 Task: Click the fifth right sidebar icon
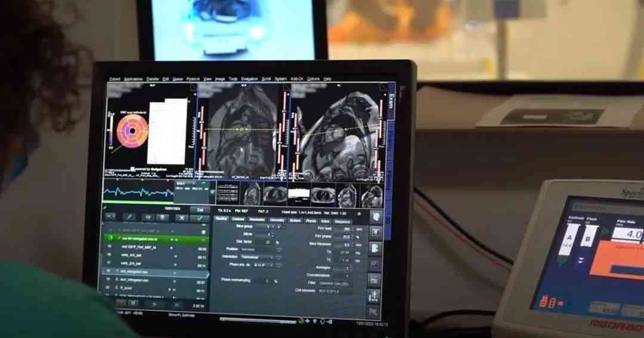[x=374, y=280]
